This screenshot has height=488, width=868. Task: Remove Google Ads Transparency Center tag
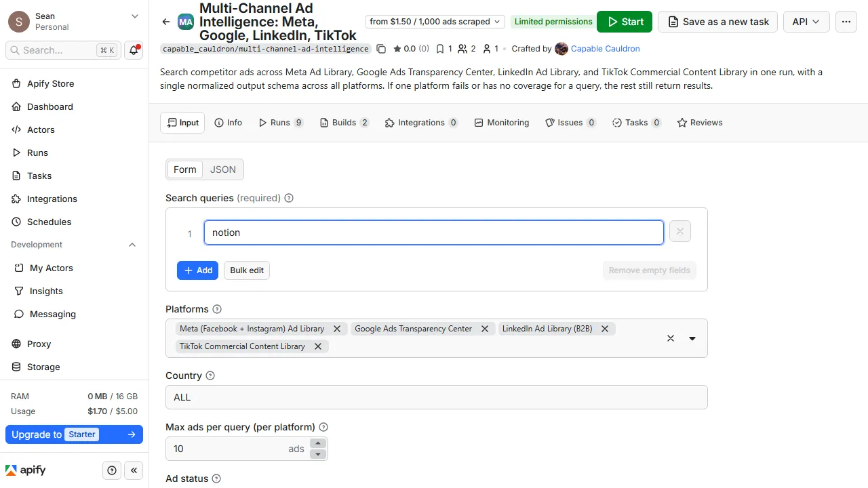pos(484,329)
